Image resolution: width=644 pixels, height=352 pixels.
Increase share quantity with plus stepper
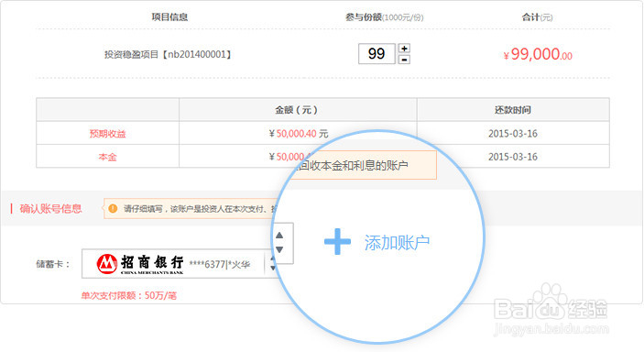click(404, 49)
